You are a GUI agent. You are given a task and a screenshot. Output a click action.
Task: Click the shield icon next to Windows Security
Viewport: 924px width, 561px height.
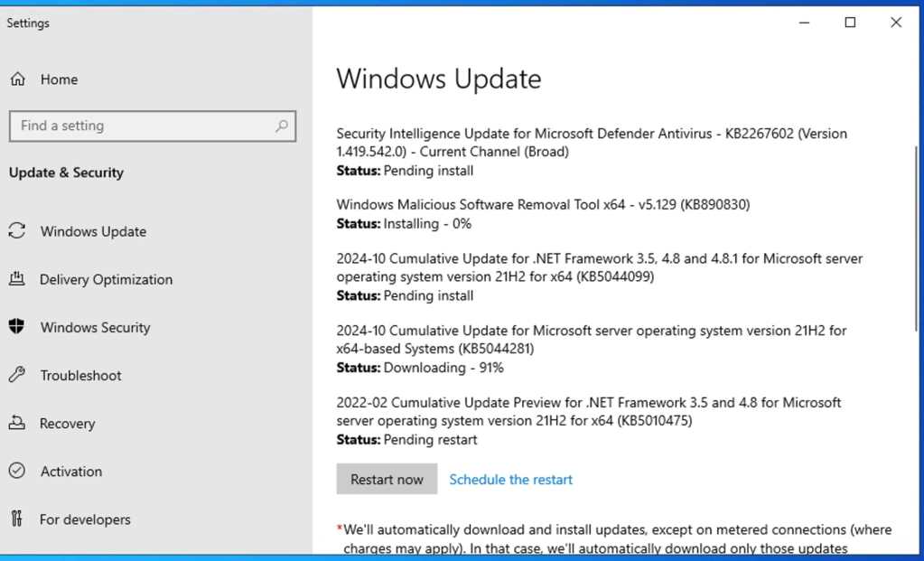(x=16, y=327)
